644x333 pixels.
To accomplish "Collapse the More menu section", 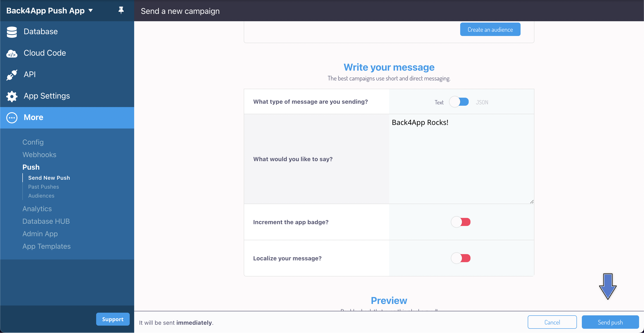I will coord(67,118).
